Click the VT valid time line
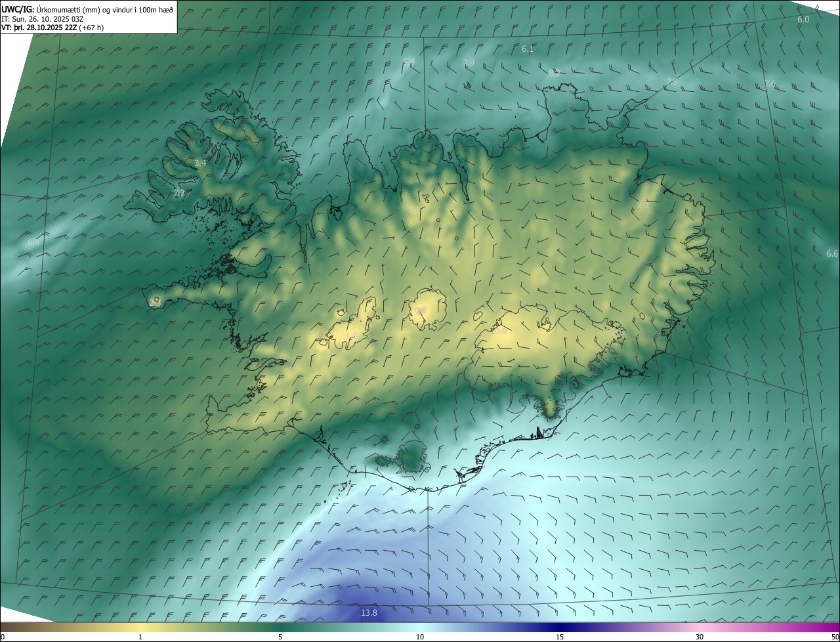 pos(52,28)
